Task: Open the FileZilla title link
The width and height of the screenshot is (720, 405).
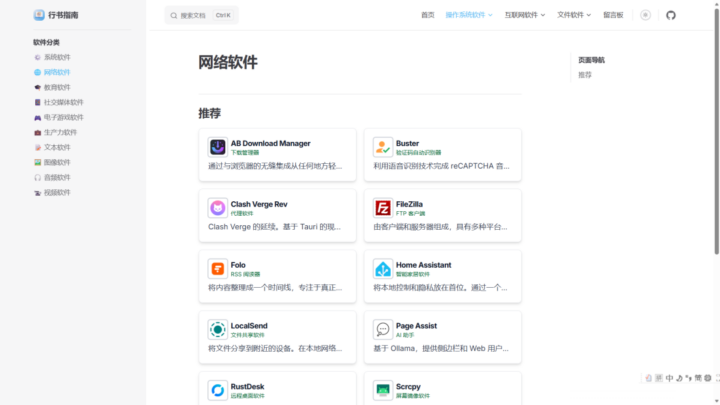Action: coord(409,204)
